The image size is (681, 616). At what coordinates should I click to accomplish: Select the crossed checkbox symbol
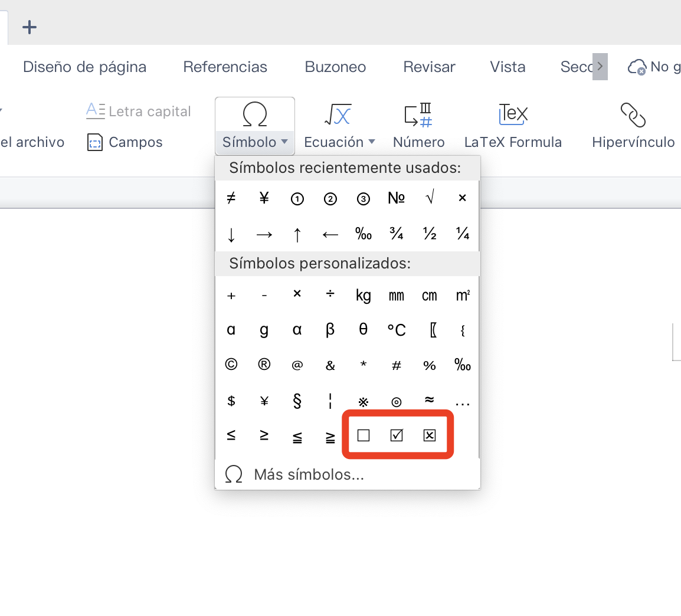(x=429, y=435)
